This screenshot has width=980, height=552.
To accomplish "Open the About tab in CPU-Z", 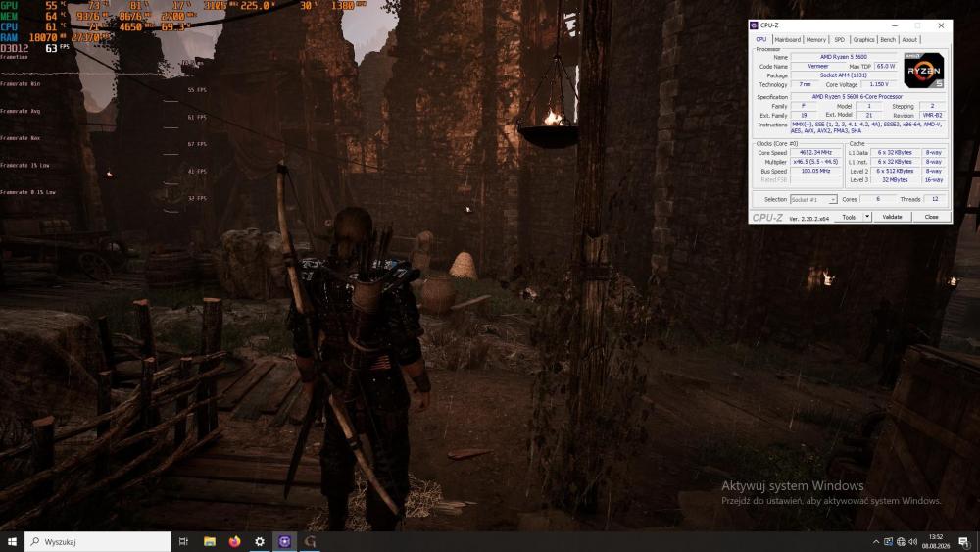I will 909,40.
